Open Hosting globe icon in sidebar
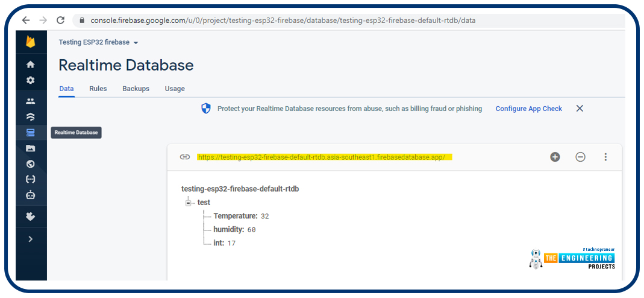 (31, 163)
